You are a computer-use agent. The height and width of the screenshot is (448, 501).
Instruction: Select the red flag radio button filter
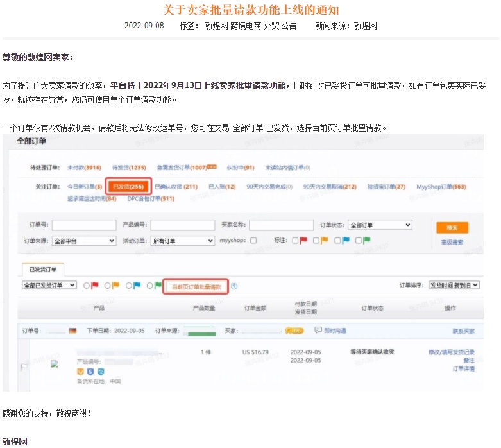[84, 286]
